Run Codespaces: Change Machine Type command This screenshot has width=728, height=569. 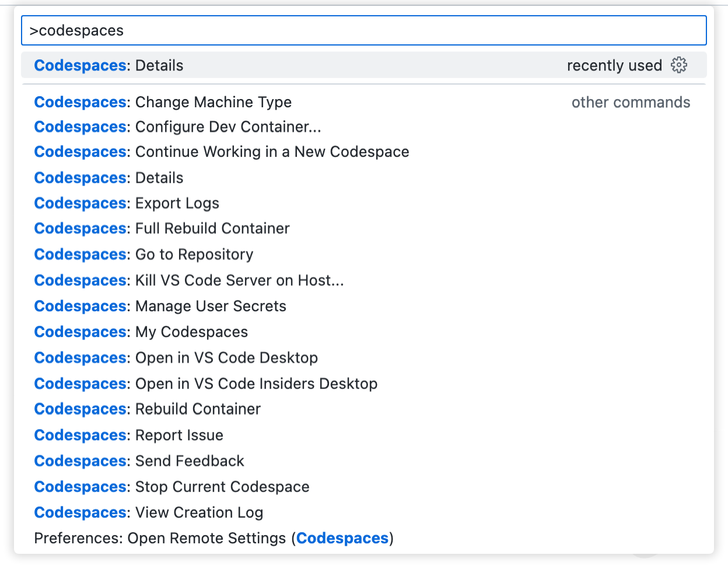(163, 102)
